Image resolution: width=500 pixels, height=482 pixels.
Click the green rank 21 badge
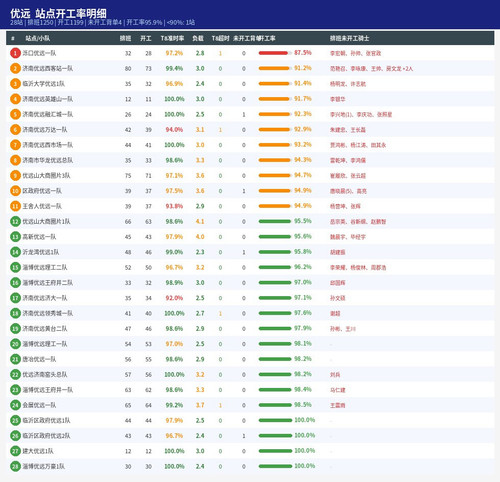pyautogui.click(x=15, y=359)
